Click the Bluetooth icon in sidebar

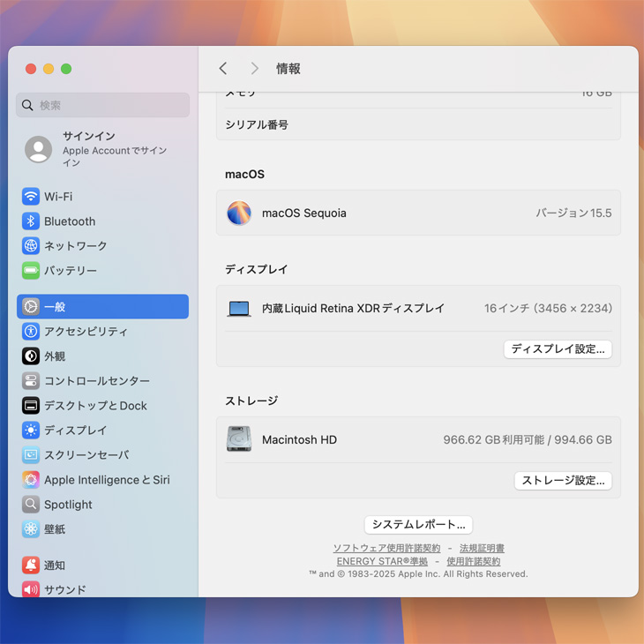[31, 221]
